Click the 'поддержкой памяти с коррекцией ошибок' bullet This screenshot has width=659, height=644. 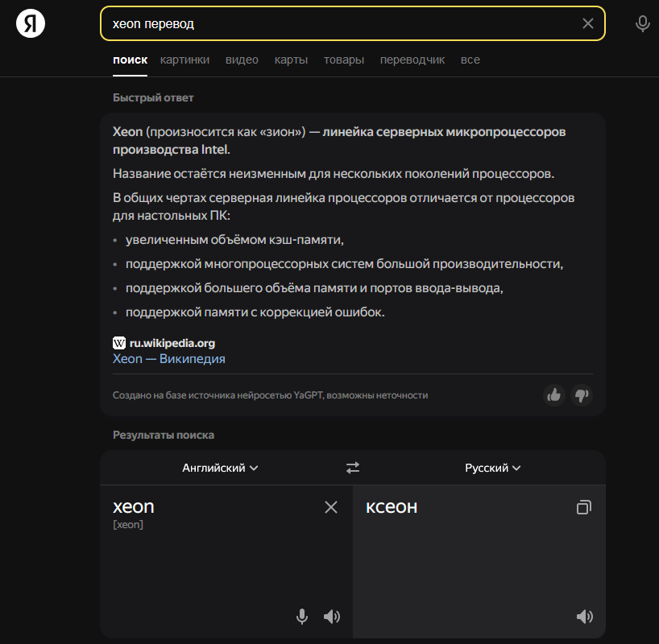point(255,312)
